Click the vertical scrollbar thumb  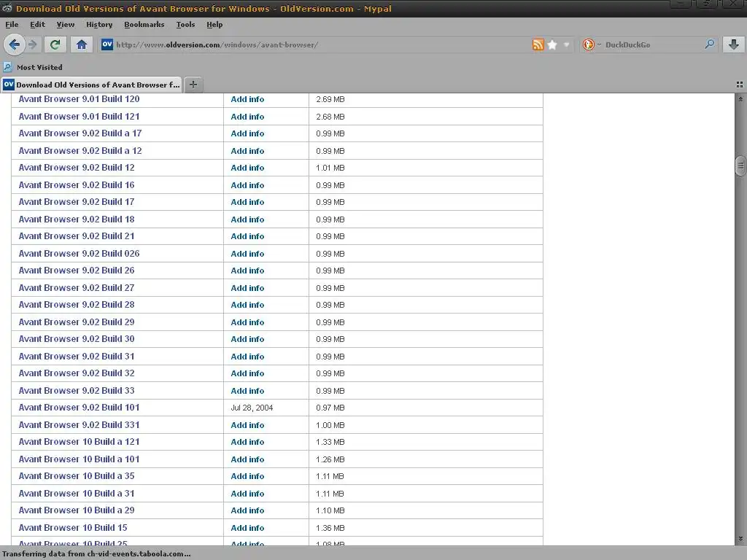click(x=740, y=166)
